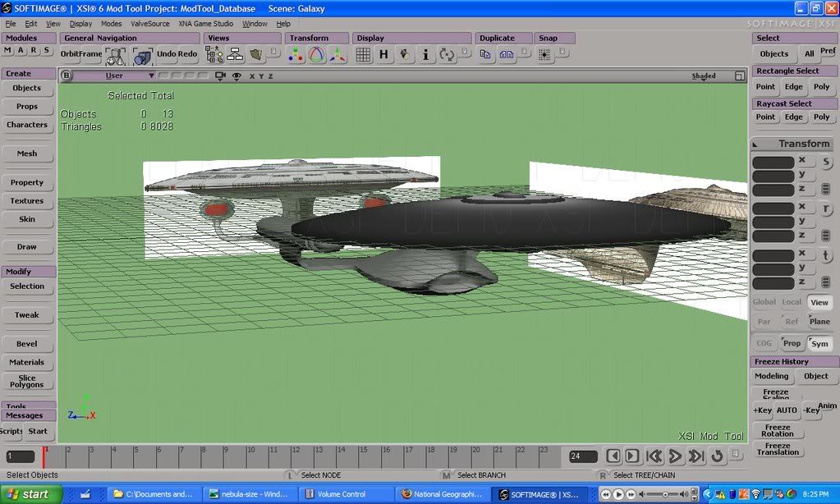Screen dimensions: 840x504
Task: Click the Freeze Rotation button
Action: point(778,431)
